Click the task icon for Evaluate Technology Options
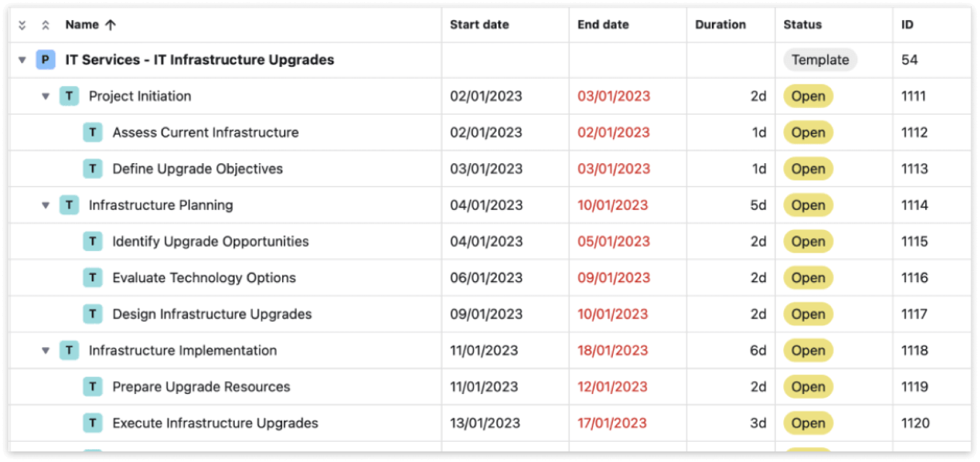The width and height of the screenshot is (980, 462). pyautogui.click(x=92, y=277)
